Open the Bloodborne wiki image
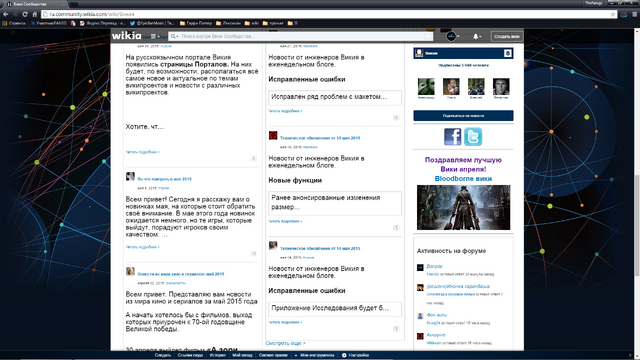Image resolution: width=640 pixels, height=360 pixels. [463, 207]
